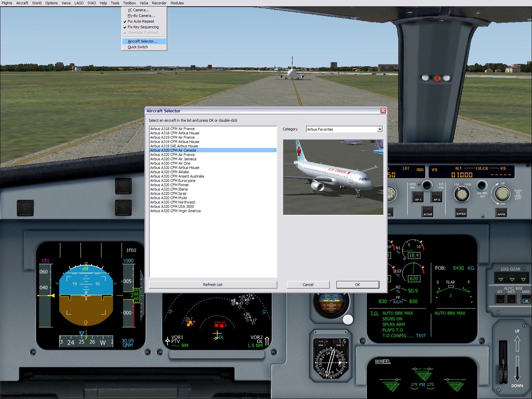Toggle the Fix Auto-Repeat option
The width and height of the screenshot is (532, 399).
click(141, 21)
